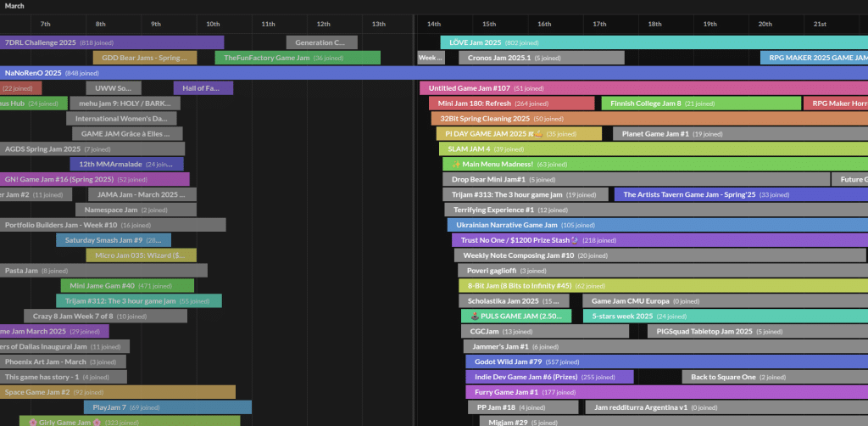868x426 pixels.
Task: Open Furry Game Jam #1
Action: (x=667, y=392)
